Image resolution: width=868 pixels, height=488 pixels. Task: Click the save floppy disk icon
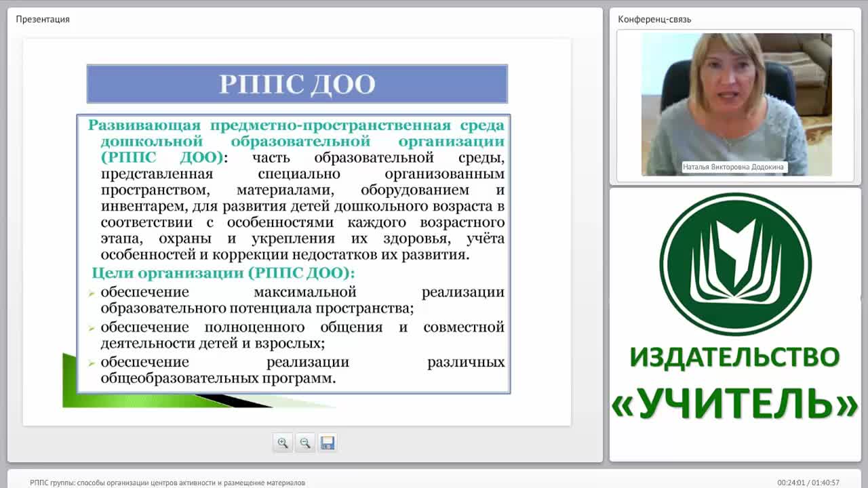click(328, 443)
